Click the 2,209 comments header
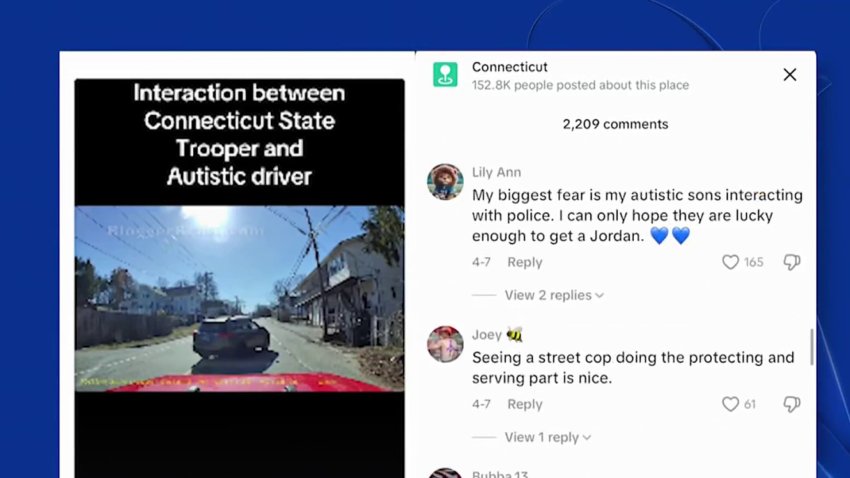Screen dimensions: 850x478 click(x=615, y=125)
